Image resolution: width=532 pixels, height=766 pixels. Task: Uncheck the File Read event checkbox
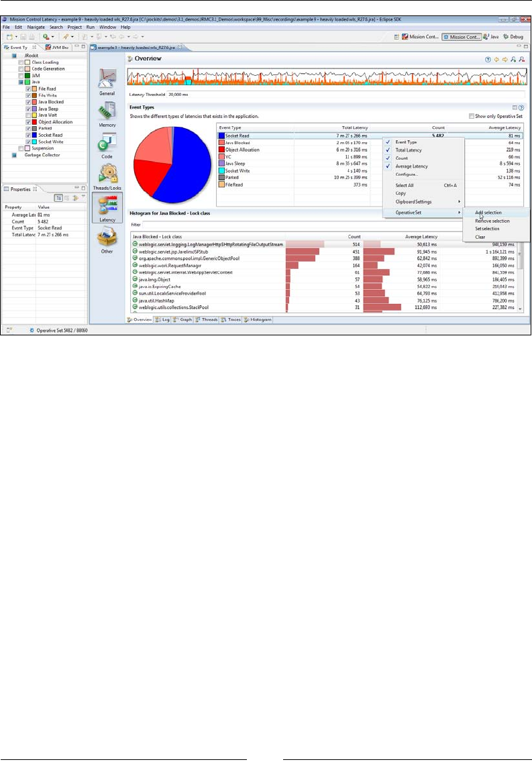pyautogui.click(x=28, y=89)
